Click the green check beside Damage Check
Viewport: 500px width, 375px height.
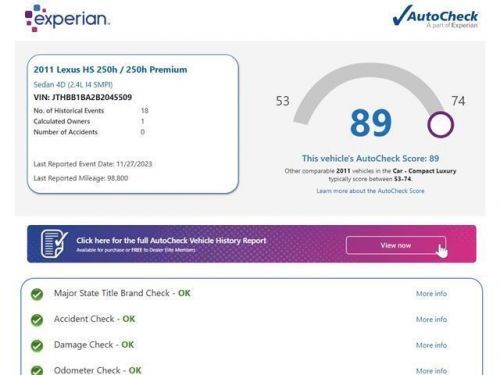pos(37,346)
